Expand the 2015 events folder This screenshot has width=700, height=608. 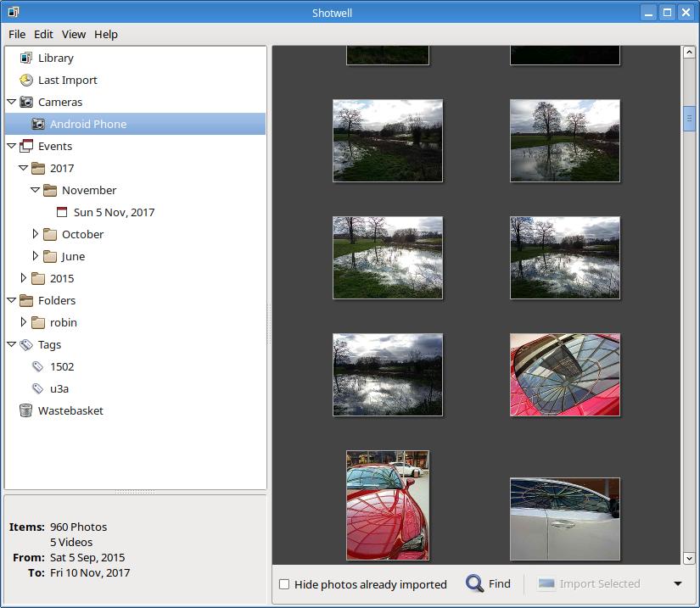pyautogui.click(x=24, y=278)
